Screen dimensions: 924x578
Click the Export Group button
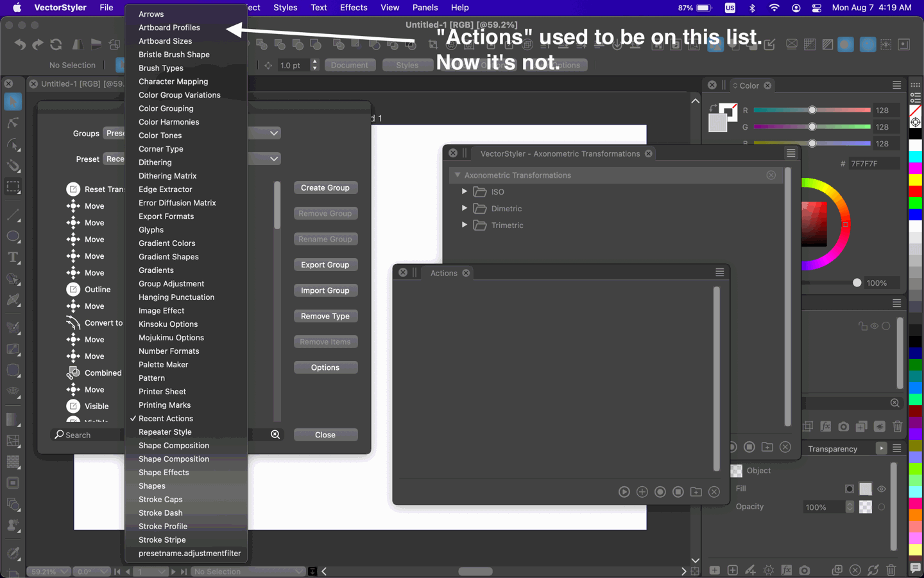(325, 265)
